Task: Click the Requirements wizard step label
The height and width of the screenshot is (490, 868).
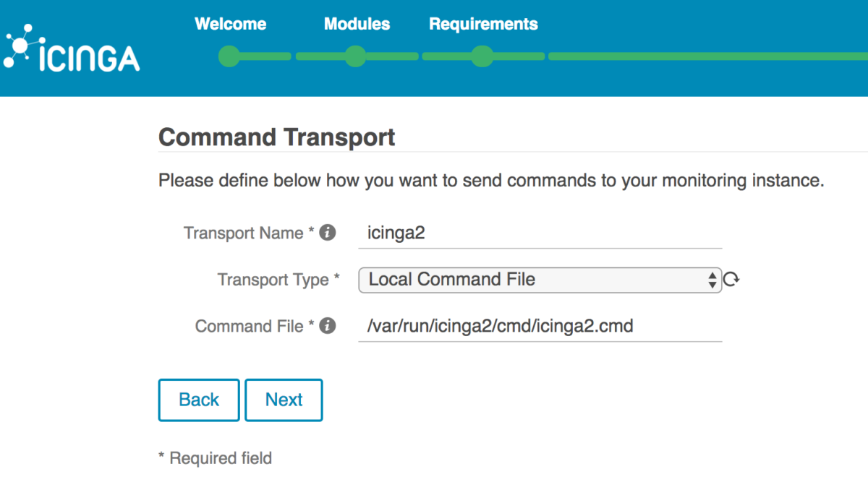Action: 483,24
